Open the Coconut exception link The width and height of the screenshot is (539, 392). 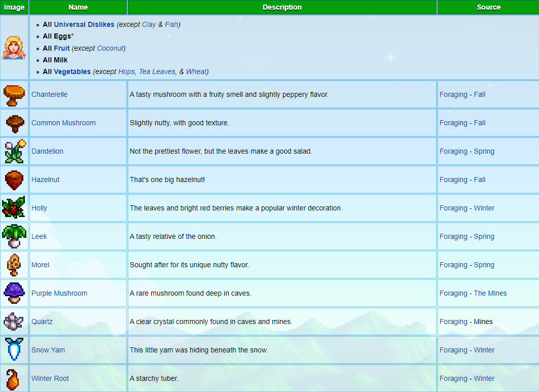(x=110, y=48)
